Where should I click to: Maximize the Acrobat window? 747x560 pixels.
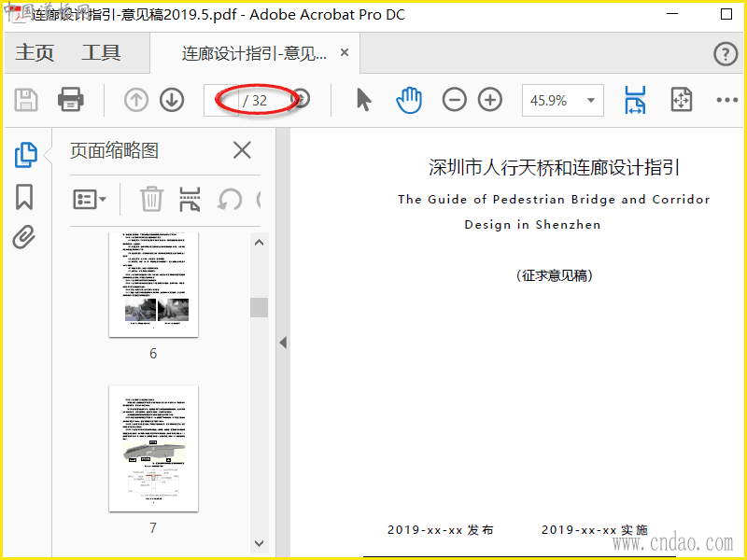726,14
